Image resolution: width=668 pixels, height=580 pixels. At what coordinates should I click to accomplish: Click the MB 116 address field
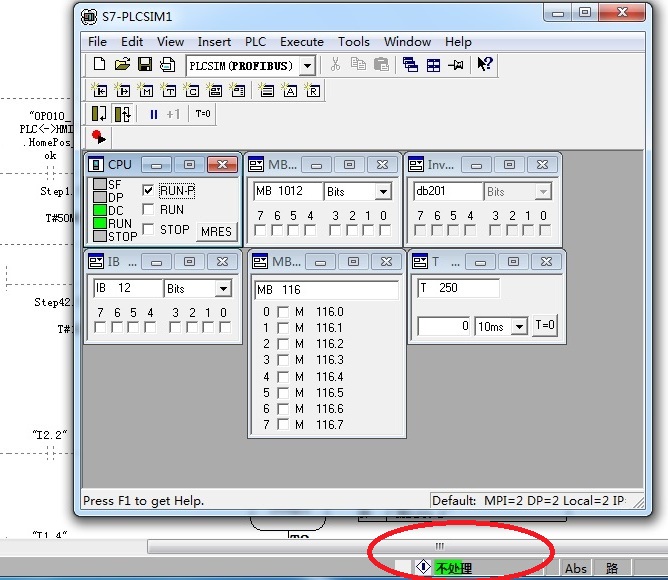tap(326, 290)
